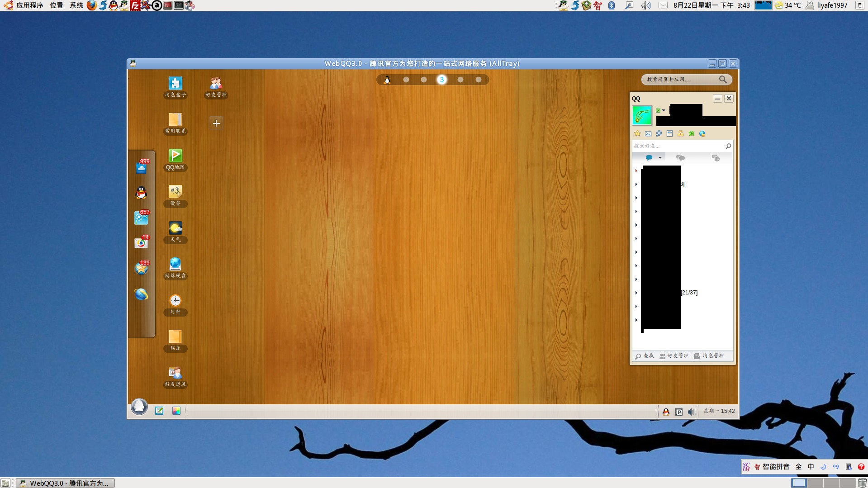This screenshot has width=868, height=488.
Task: Launch the QQ地图 map app
Action: point(175,159)
